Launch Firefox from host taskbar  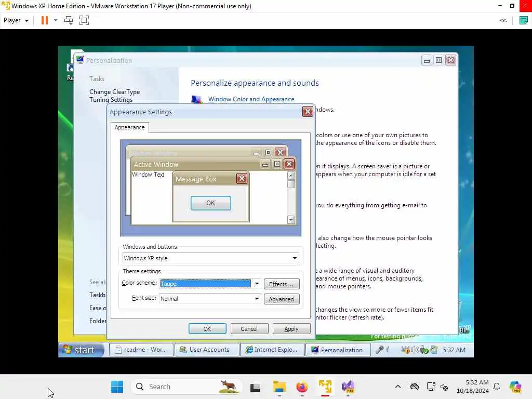302,387
